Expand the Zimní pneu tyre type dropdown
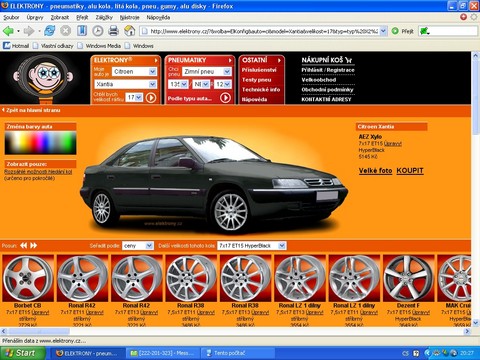The width and height of the screenshot is (480, 360). click(x=207, y=72)
